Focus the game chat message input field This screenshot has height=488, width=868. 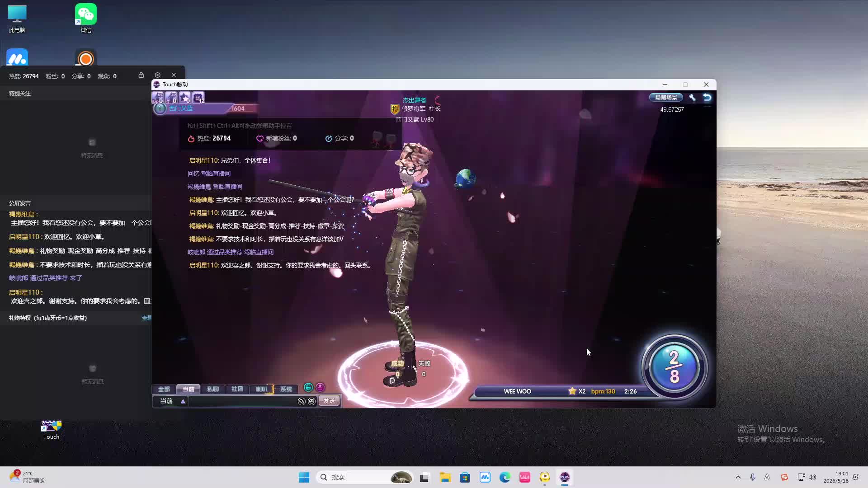[242, 401]
